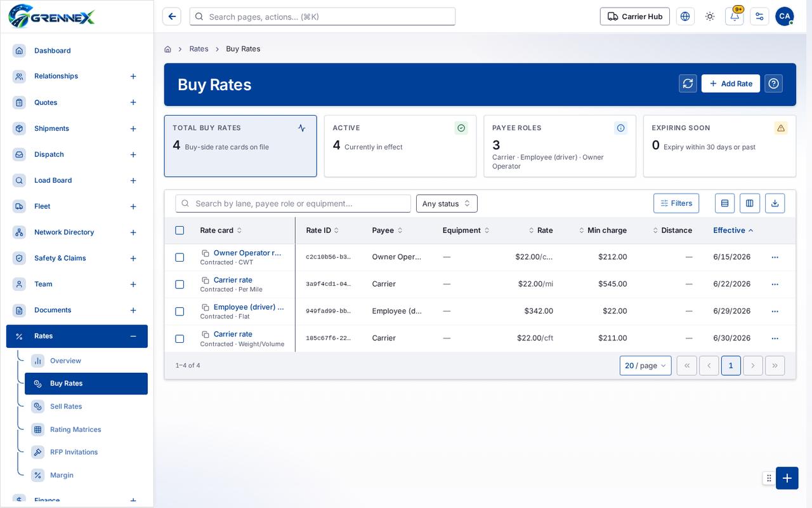812x508 pixels.
Task: Collapse the Rates sidebar section
Action: click(x=133, y=337)
